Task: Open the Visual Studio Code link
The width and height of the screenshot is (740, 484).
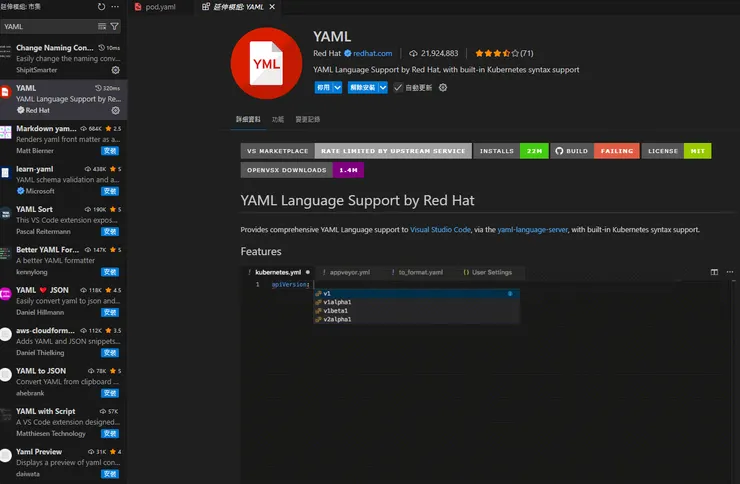Action: (440, 230)
